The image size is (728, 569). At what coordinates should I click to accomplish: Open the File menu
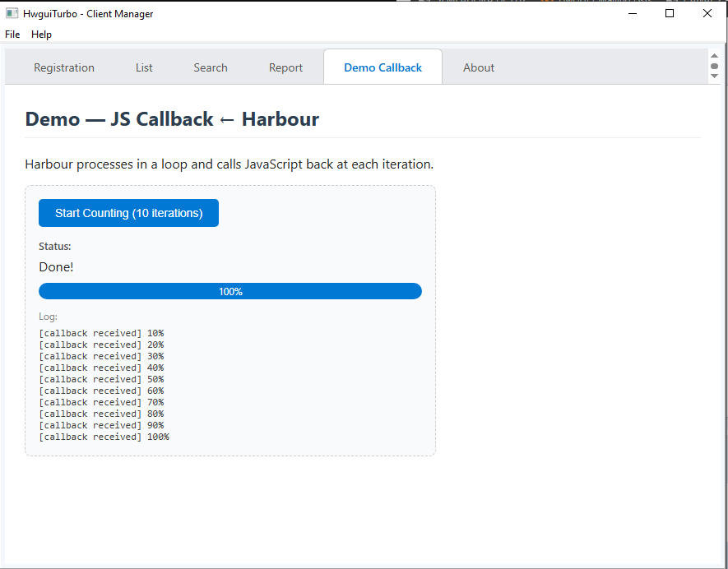point(12,35)
